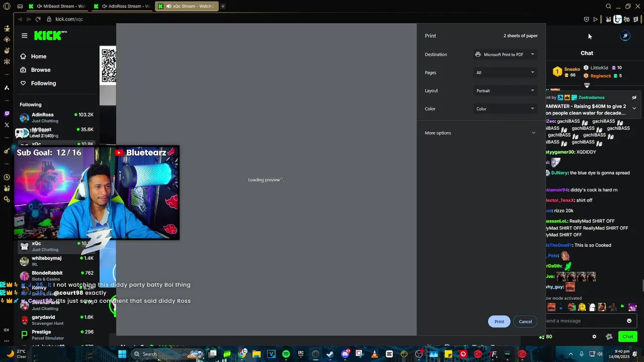Expand the chat leaderboard arrow
644x362 pixels.
point(587,85)
